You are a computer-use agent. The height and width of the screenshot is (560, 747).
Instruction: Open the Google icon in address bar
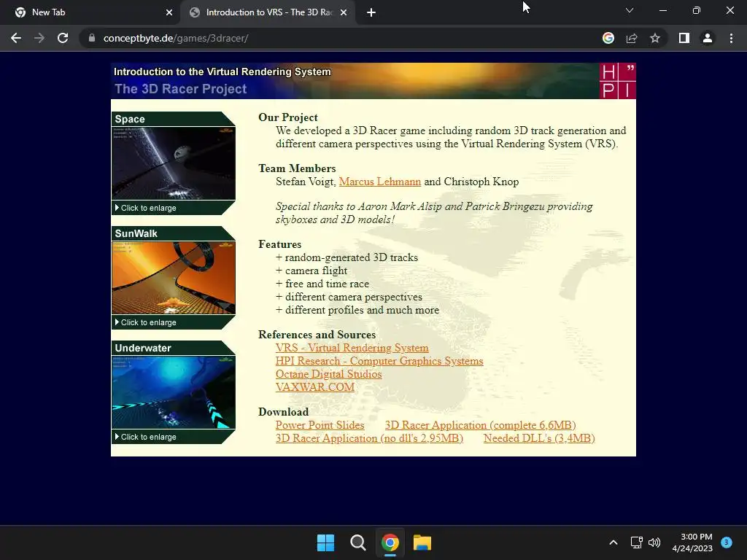[x=608, y=38]
